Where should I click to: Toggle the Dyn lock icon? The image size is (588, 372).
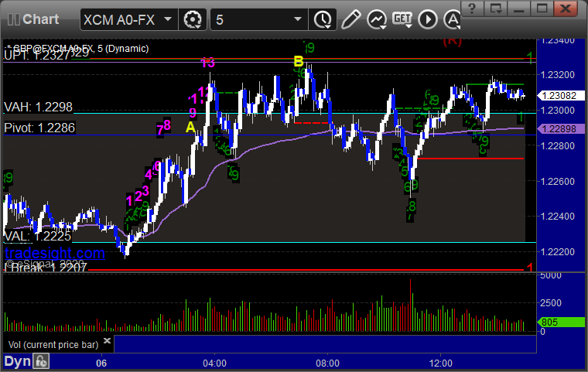pos(41,362)
